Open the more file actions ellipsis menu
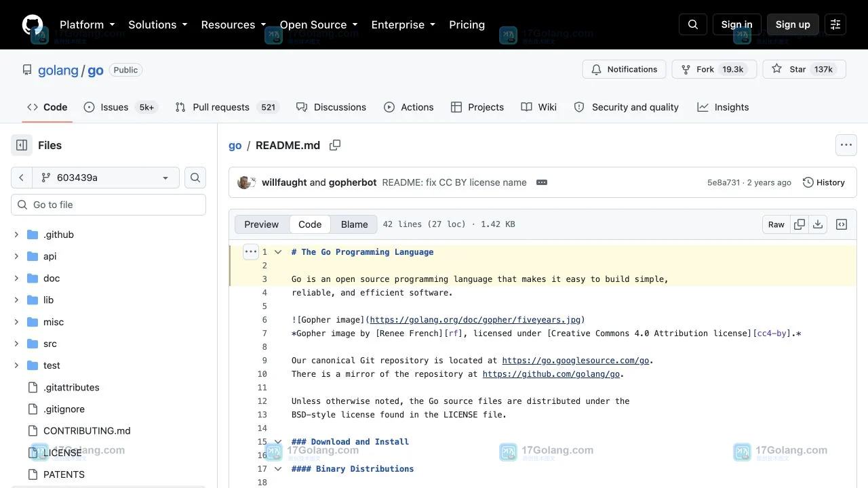This screenshot has width=868, height=488. click(846, 145)
